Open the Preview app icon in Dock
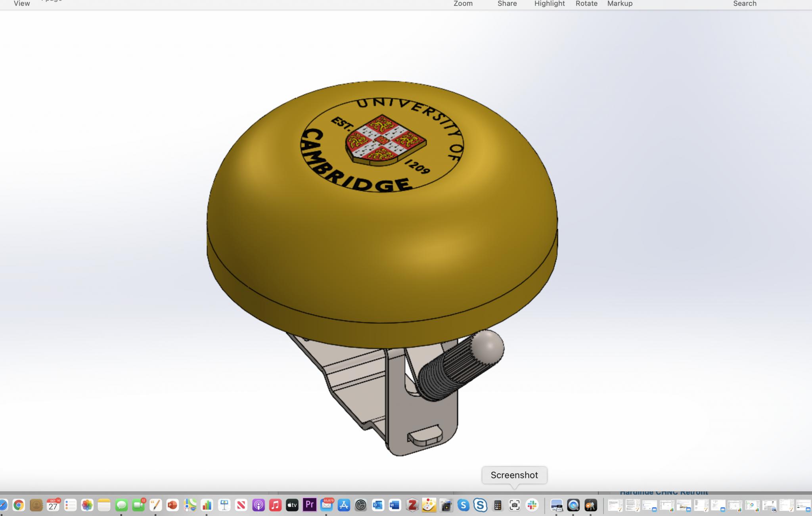812x516 pixels. tap(556, 505)
